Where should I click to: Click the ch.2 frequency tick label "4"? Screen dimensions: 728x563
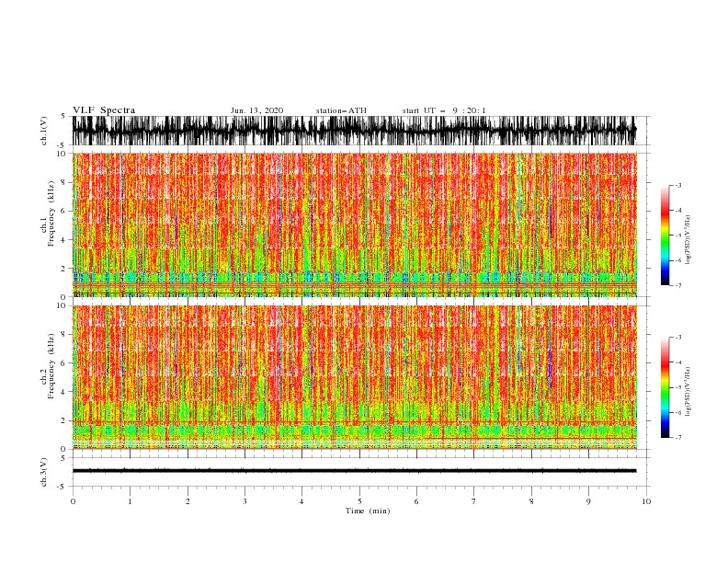[63, 392]
